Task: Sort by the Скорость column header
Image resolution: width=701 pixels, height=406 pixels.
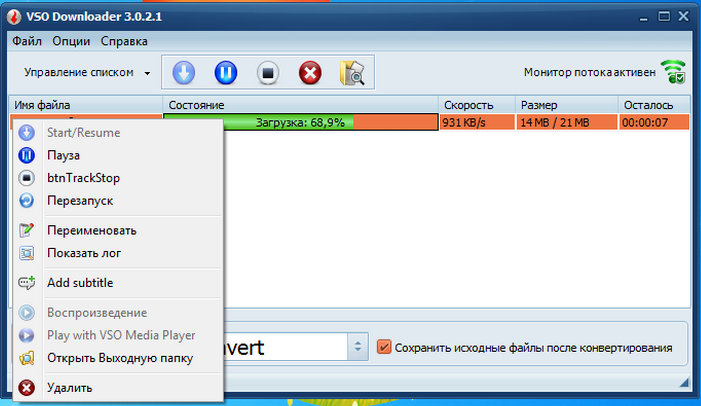Action: pyautogui.click(x=477, y=105)
